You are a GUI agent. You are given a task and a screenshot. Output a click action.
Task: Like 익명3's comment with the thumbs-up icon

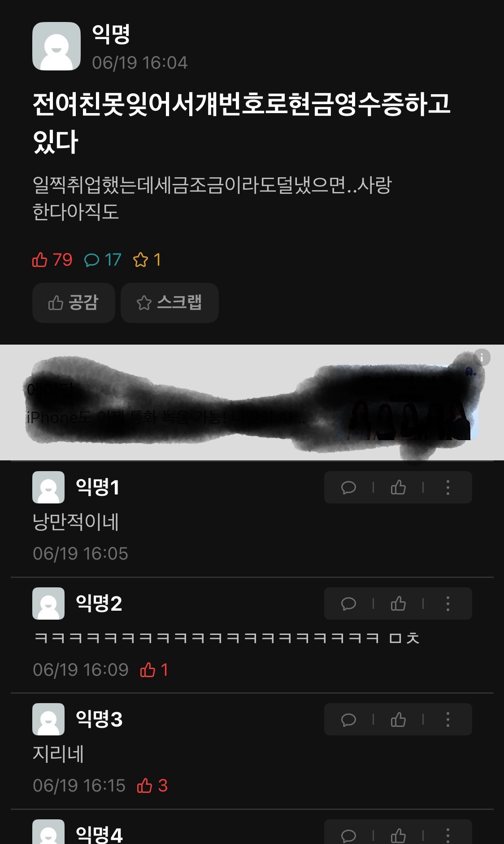click(x=398, y=719)
